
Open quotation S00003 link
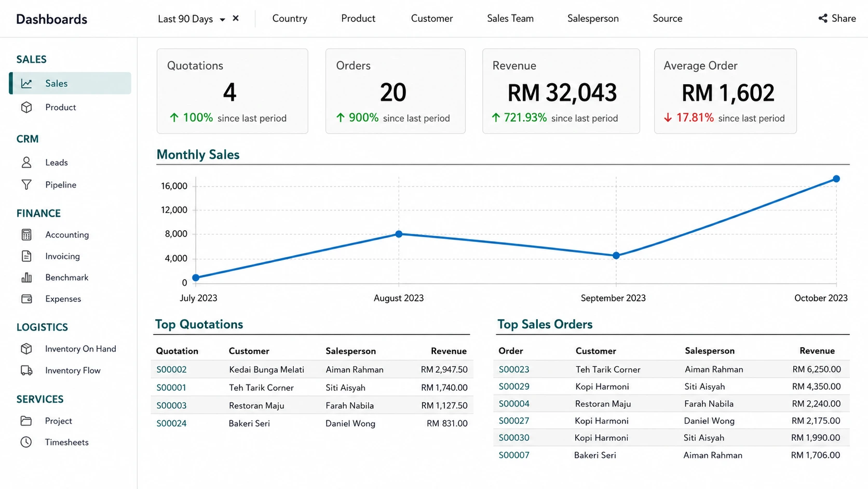[x=171, y=405]
